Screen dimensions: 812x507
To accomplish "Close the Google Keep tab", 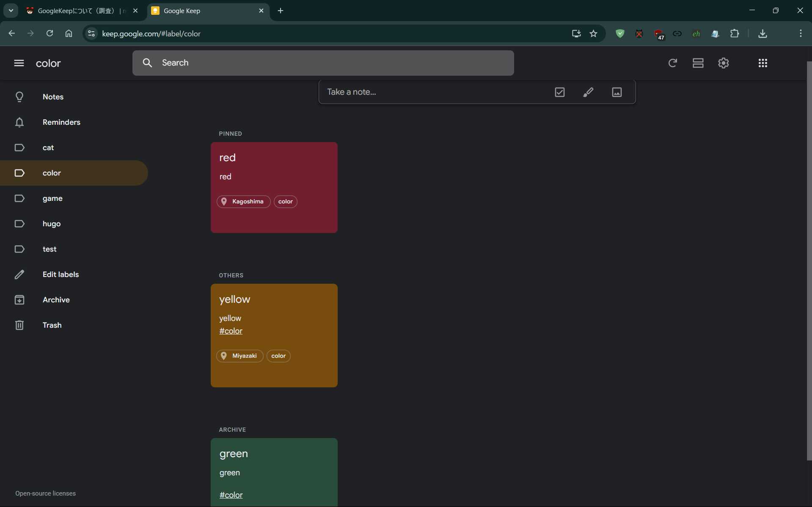I will (x=261, y=11).
